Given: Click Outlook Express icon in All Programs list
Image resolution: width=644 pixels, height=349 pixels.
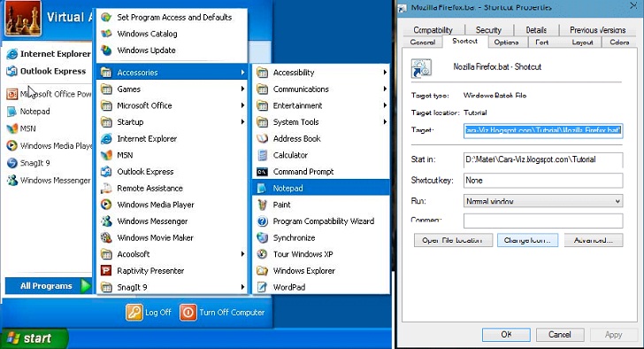Looking at the screenshot, I should click(x=106, y=172).
